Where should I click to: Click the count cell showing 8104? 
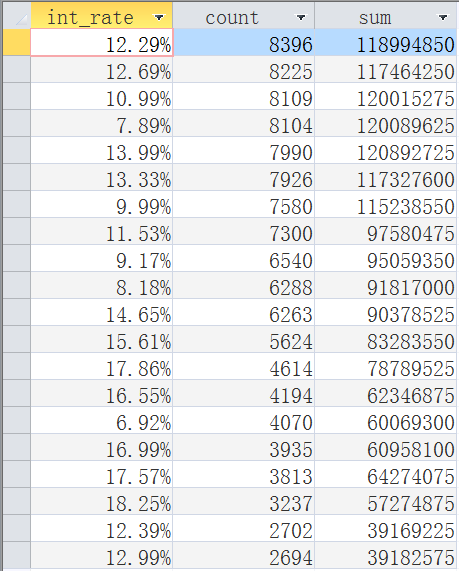tap(244, 123)
